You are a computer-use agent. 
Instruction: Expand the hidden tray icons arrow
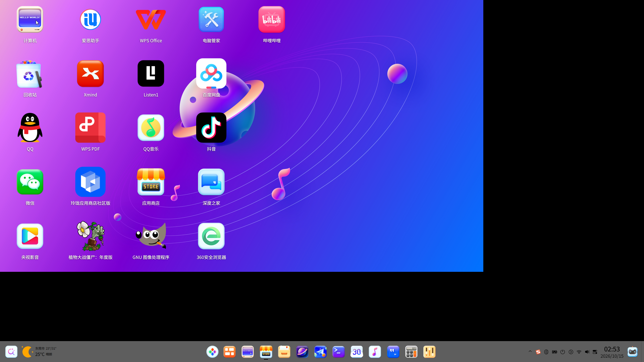530,351
